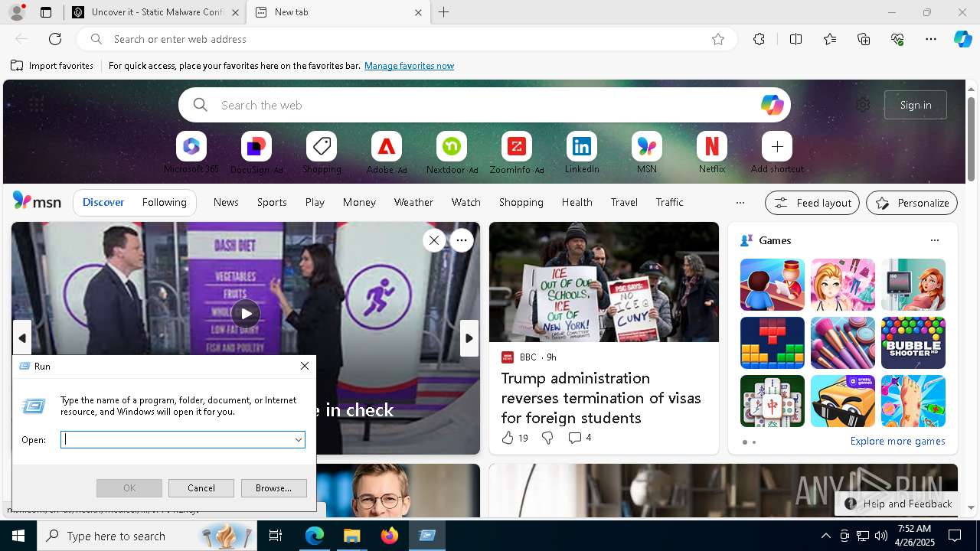980x551 pixels.
Task: Open the Mahjong game thumbnail
Action: pos(773,401)
